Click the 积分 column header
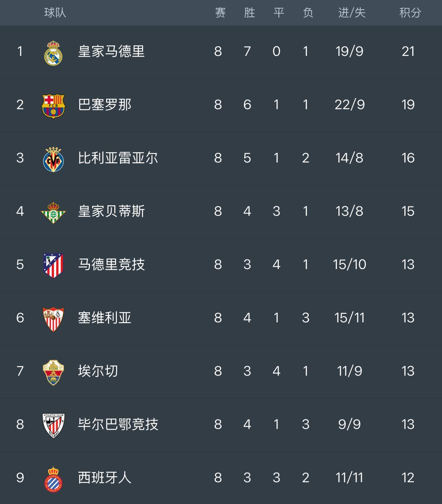Image resolution: width=442 pixels, height=504 pixels. (410, 13)
